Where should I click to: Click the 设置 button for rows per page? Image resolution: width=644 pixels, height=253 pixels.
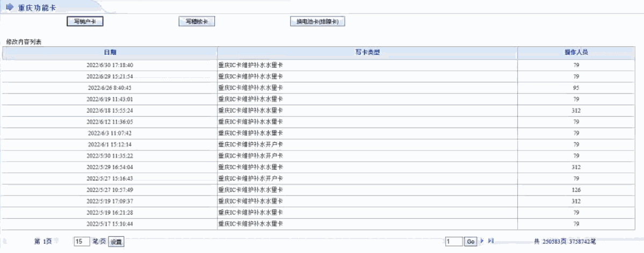[x=116, y=242]
